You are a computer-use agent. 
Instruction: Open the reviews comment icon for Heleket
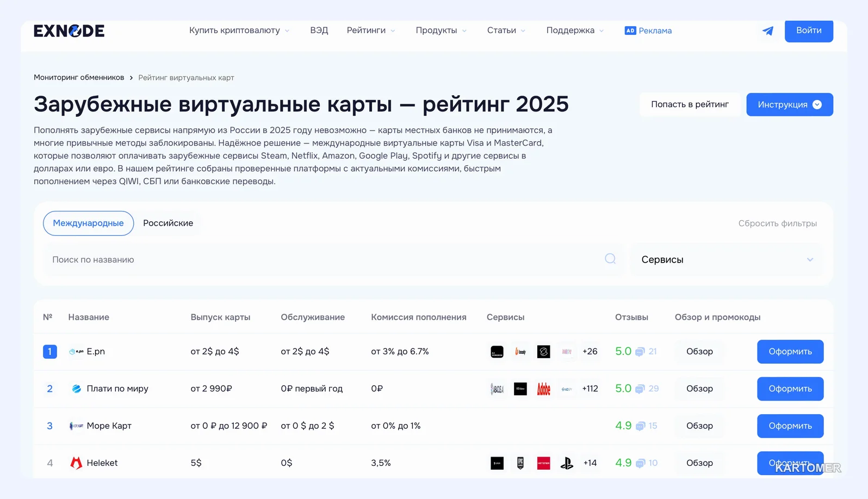pos(640,463)
